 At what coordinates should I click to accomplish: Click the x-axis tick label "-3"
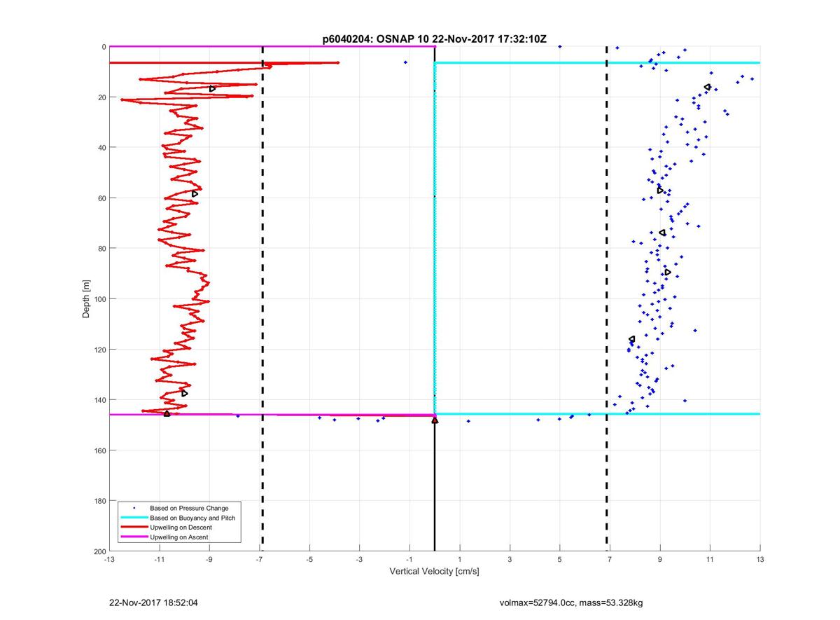[359, 559]
